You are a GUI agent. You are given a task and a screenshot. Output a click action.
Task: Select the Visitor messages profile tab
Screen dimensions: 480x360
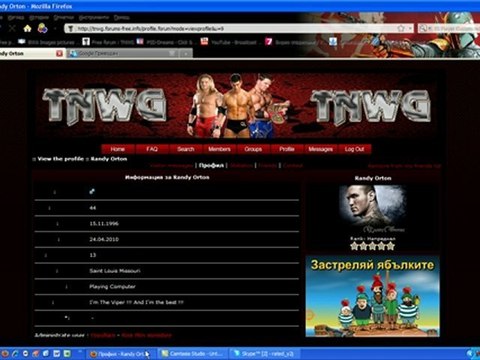171,165
